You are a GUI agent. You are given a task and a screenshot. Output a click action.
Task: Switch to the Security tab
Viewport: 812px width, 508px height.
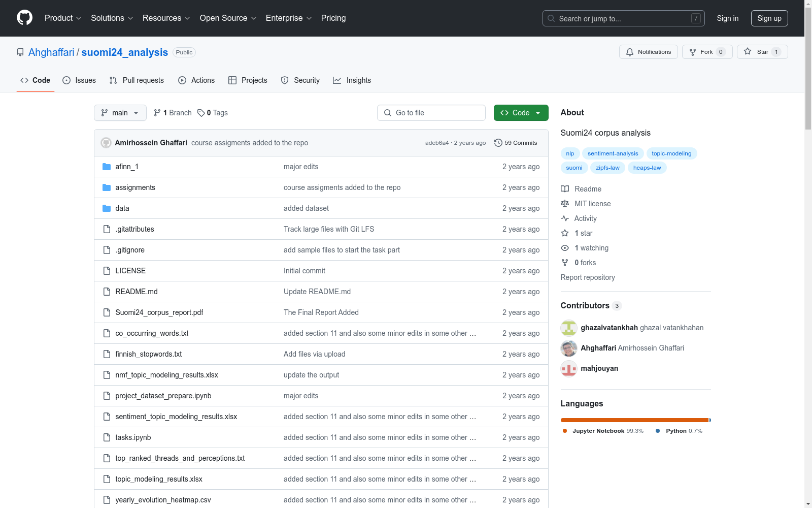300,80
